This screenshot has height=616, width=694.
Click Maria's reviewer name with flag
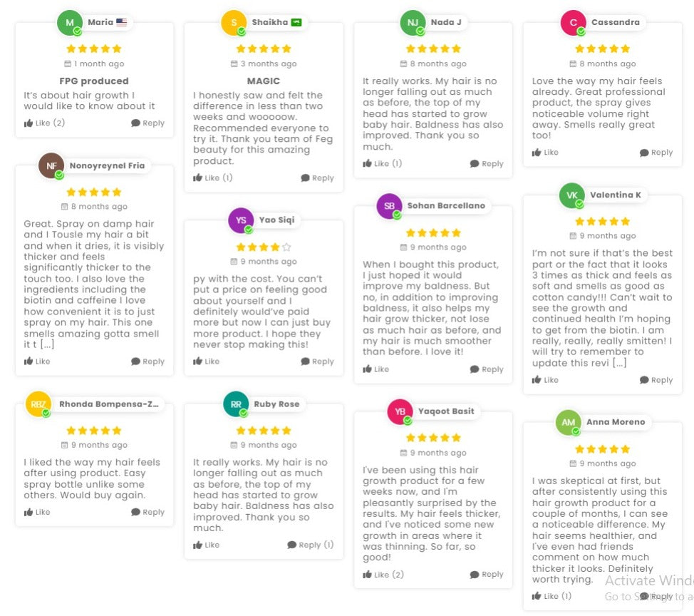click(108, 22)
